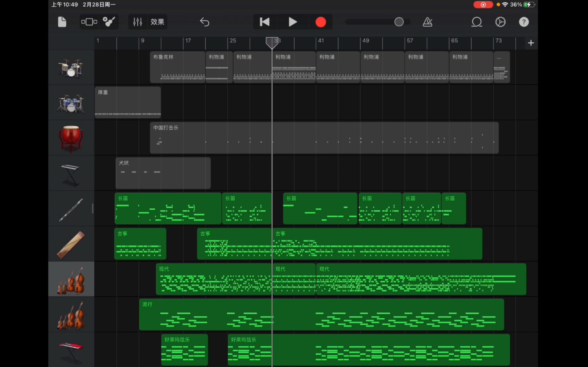Select the first 长笛 region
The image size is (588, 367).
(168, 209)
